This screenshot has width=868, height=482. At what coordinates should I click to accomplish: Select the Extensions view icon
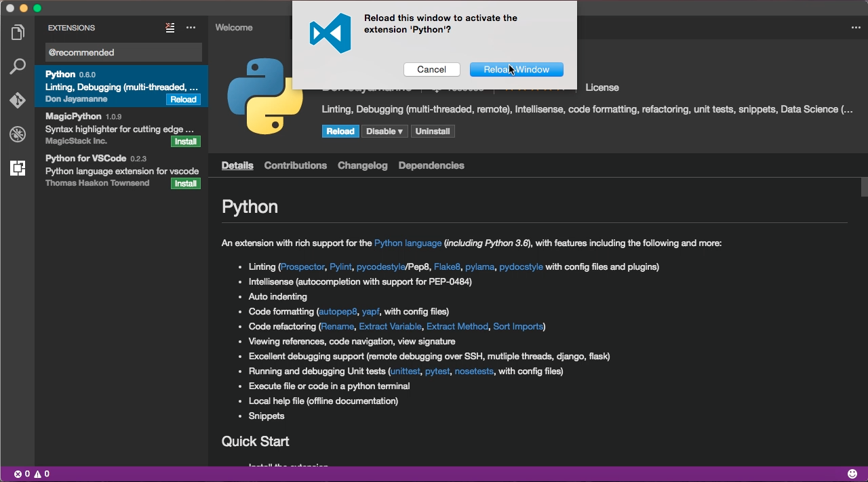(18, 168)
